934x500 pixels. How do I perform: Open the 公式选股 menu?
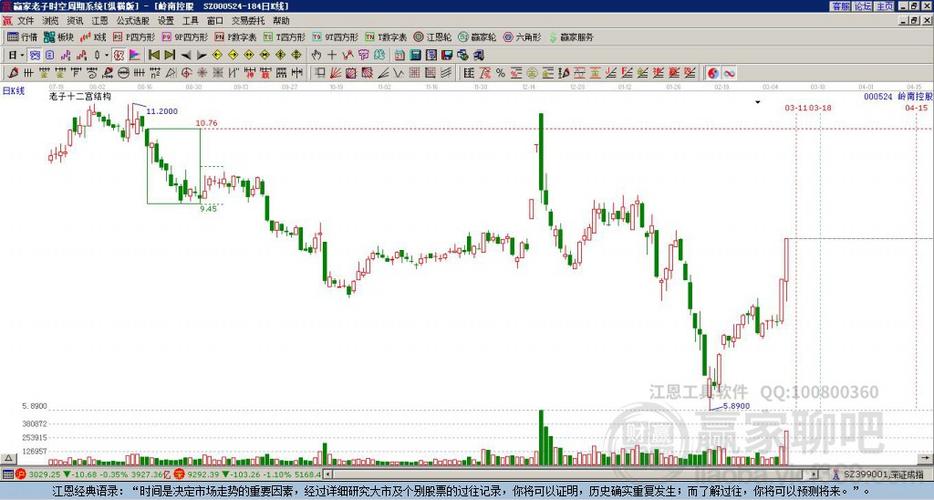[x=132, y=20]
